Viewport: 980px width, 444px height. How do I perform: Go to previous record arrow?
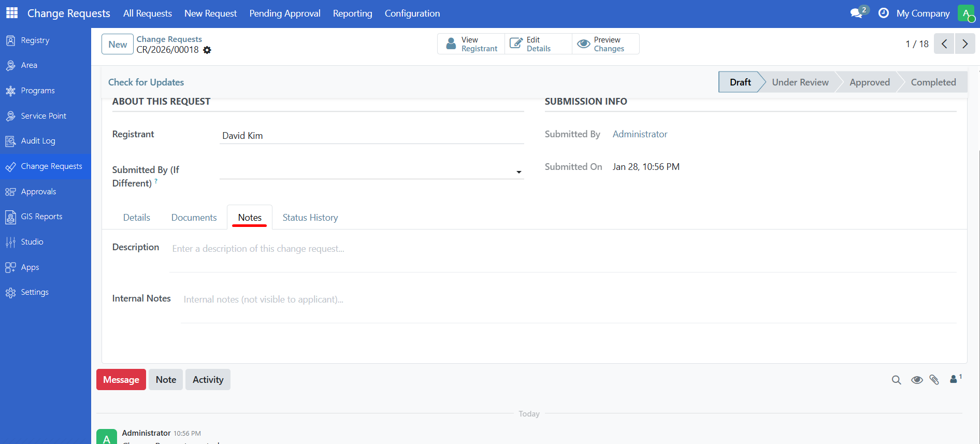(944, 44)
